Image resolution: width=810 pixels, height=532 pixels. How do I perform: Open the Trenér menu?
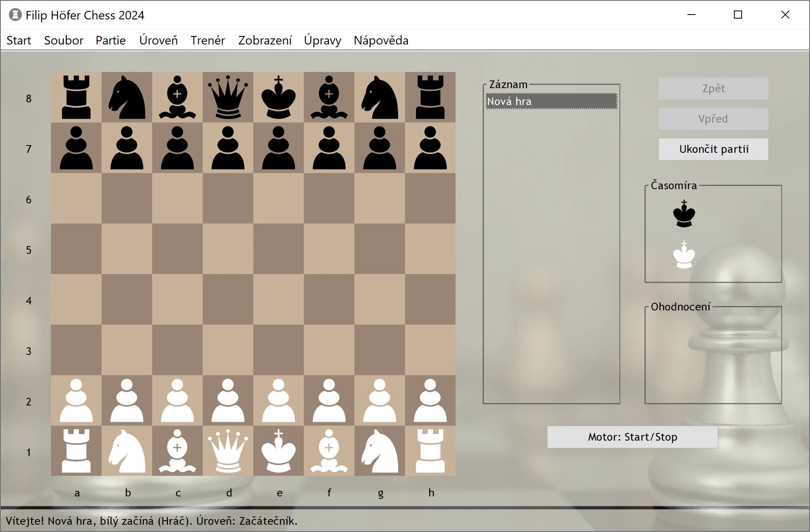coord(208,40)
